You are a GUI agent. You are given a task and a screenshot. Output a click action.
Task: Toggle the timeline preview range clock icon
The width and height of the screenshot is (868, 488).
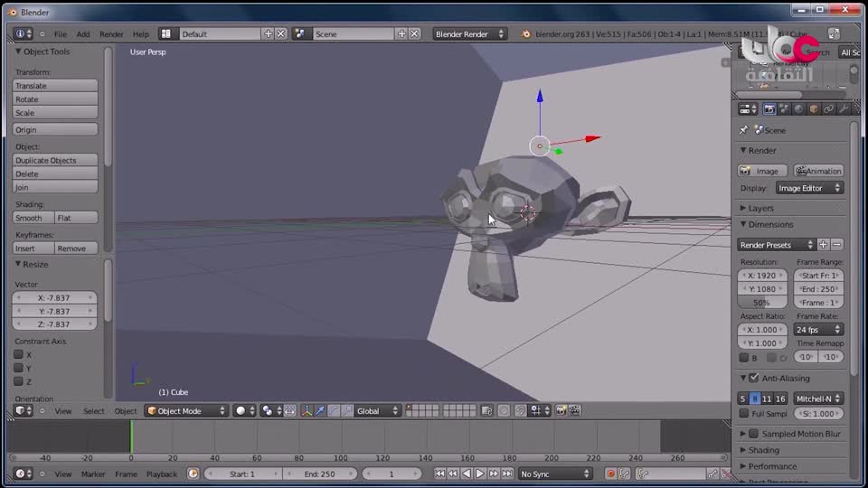[x=193, y=474]
